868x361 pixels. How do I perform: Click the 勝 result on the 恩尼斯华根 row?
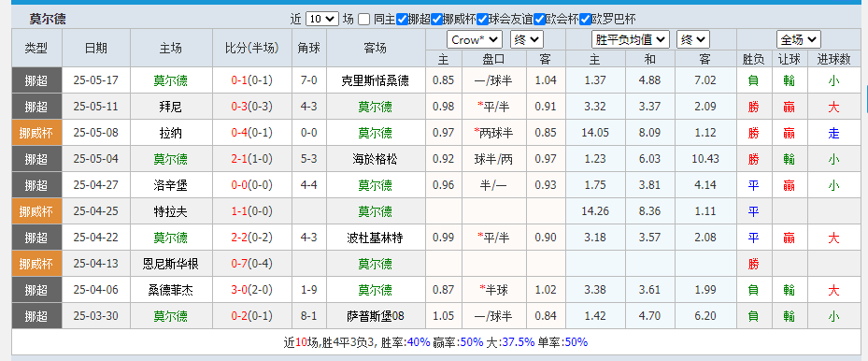[x=753, y=264]
